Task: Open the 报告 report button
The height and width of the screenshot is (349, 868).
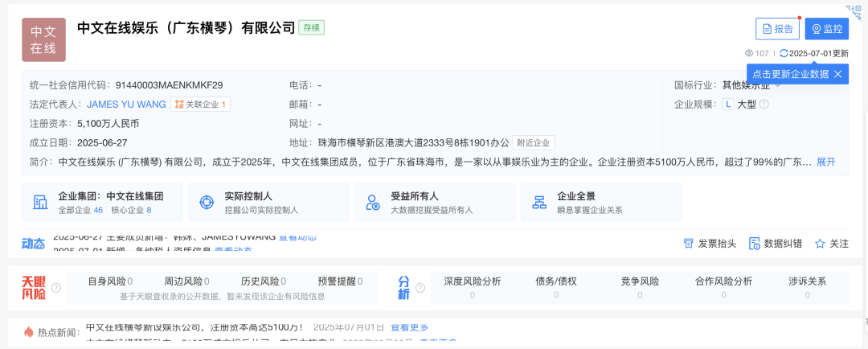Action: point(778,29)
